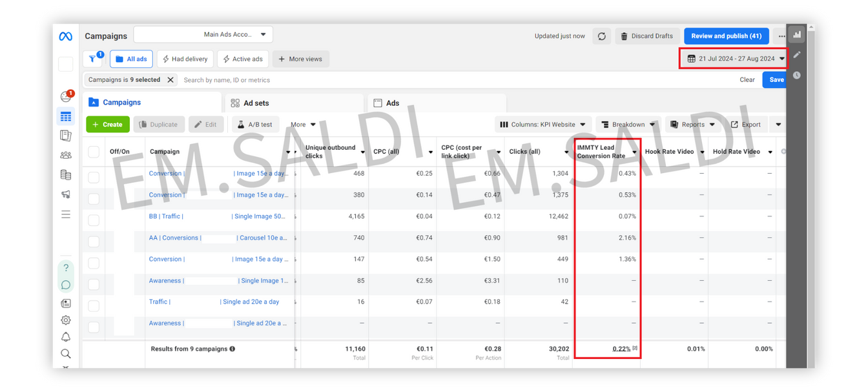Click Clear in the search bar
Viewport: 868px width, 392px height.
pos(747,80)
